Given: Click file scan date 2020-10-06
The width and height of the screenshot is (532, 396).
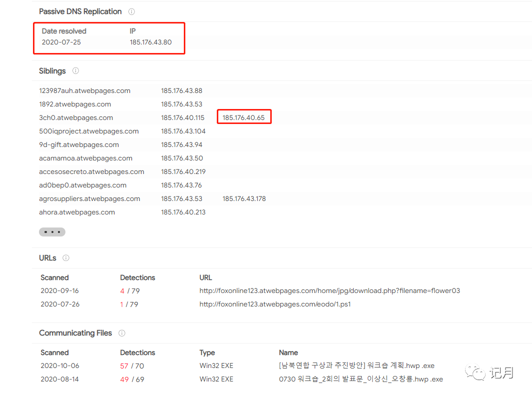Looking at the screenshot, I should pos(60,366).
